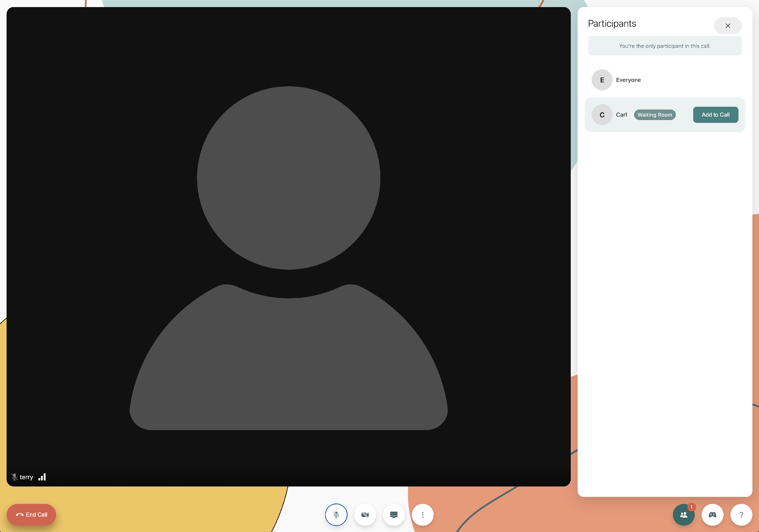
Task: Unmute the microphone in the call controls
Action: coord(336,515)
